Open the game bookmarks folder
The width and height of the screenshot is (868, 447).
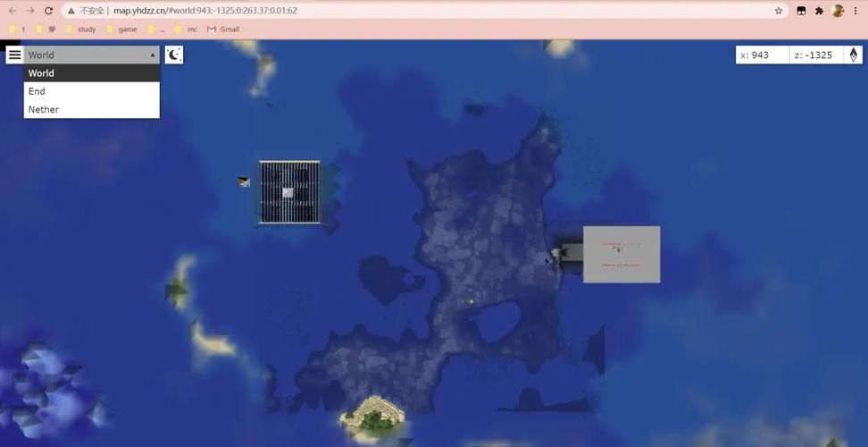(x=121, y=30)
